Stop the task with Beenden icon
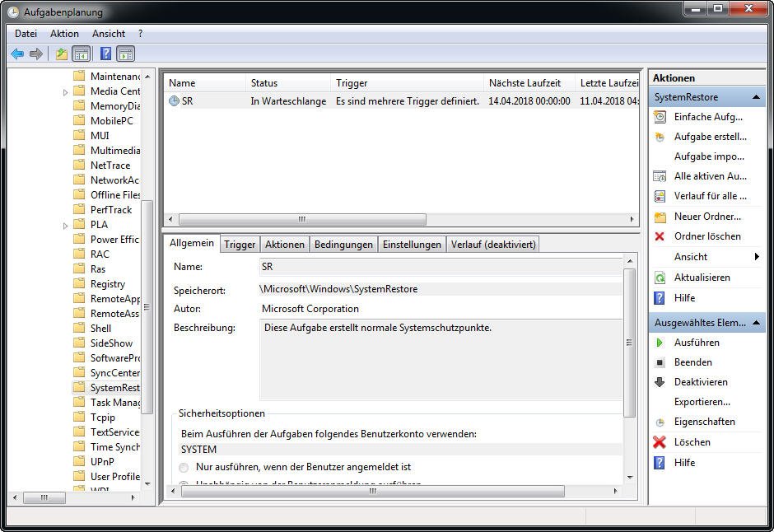The image size is (774, 532). point(660,362)
